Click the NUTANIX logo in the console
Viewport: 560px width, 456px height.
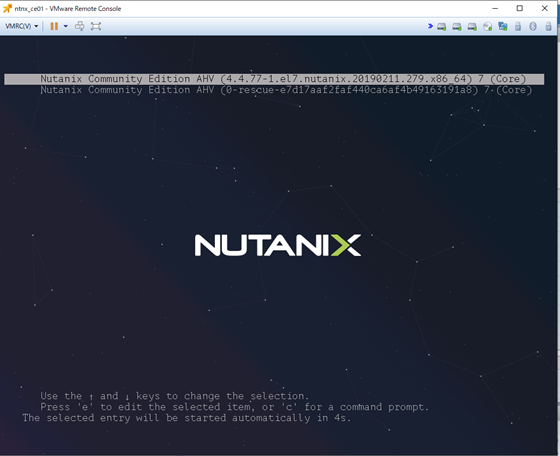(278, 245)
